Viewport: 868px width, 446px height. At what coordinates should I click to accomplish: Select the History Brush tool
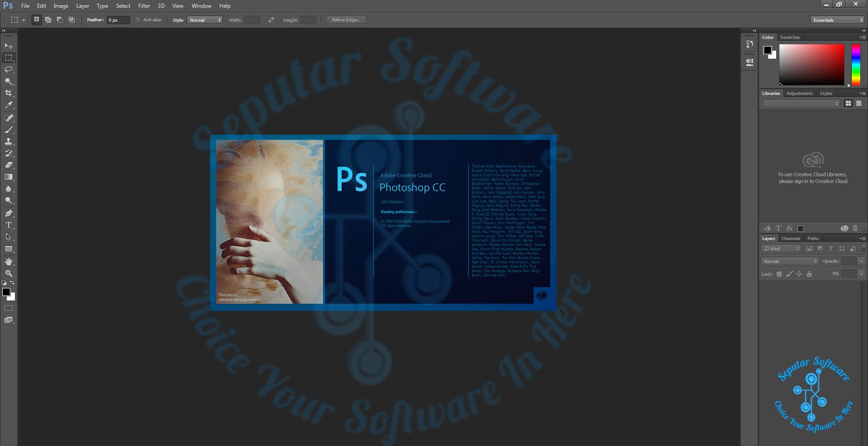tap(9, 154)
